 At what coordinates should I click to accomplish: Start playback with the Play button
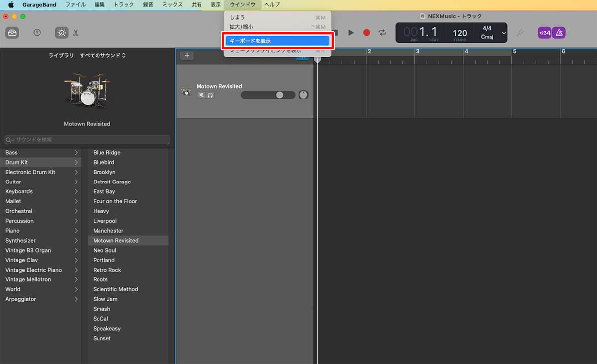pos(351,33)
